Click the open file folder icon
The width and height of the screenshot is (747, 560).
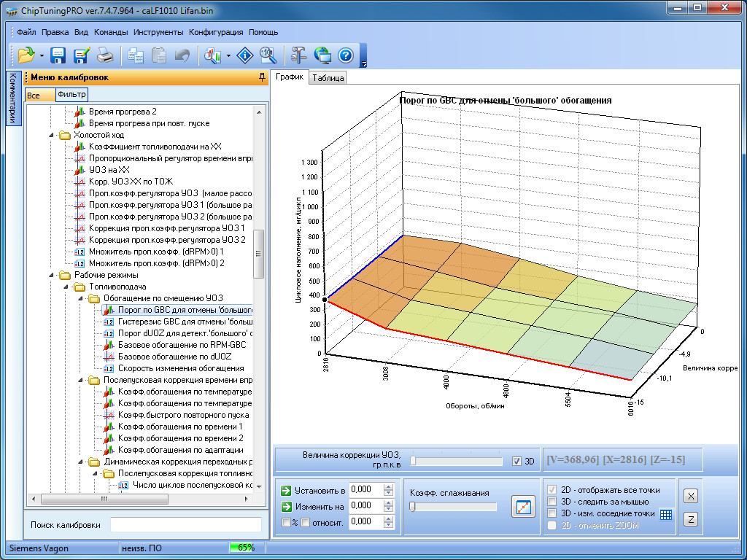[26, 55]
